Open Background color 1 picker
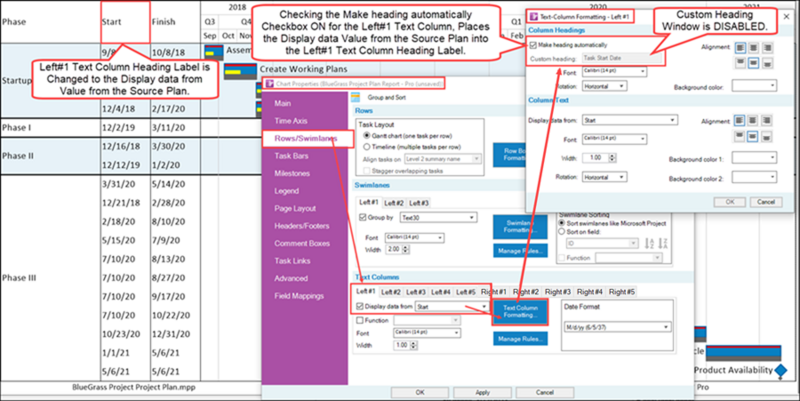 point(754,158)
